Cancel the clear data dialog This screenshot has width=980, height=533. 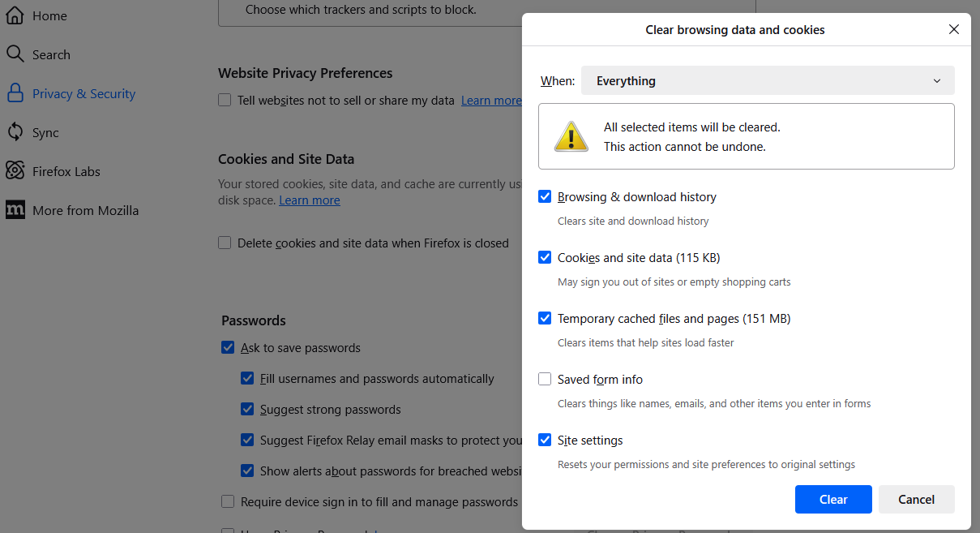[916, 500]
